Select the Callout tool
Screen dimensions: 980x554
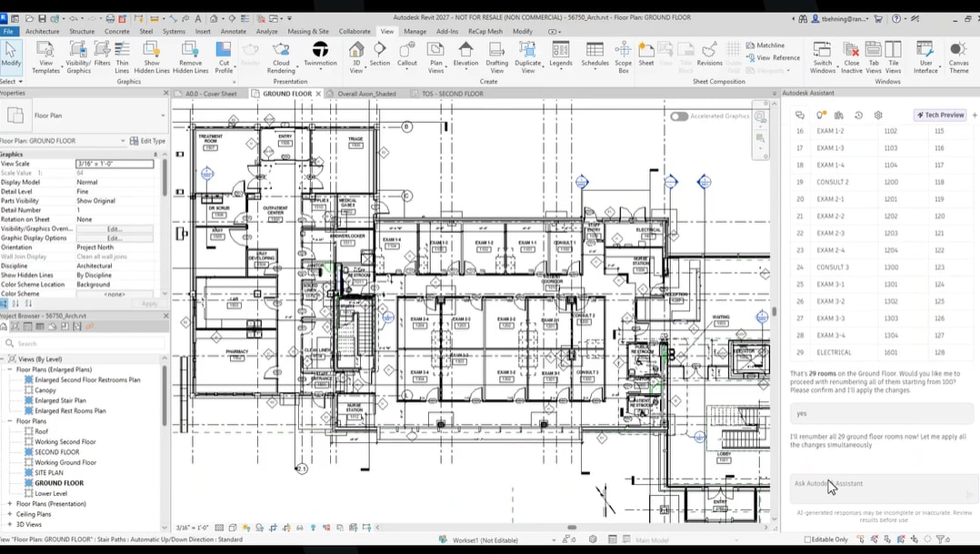point(407,55)
